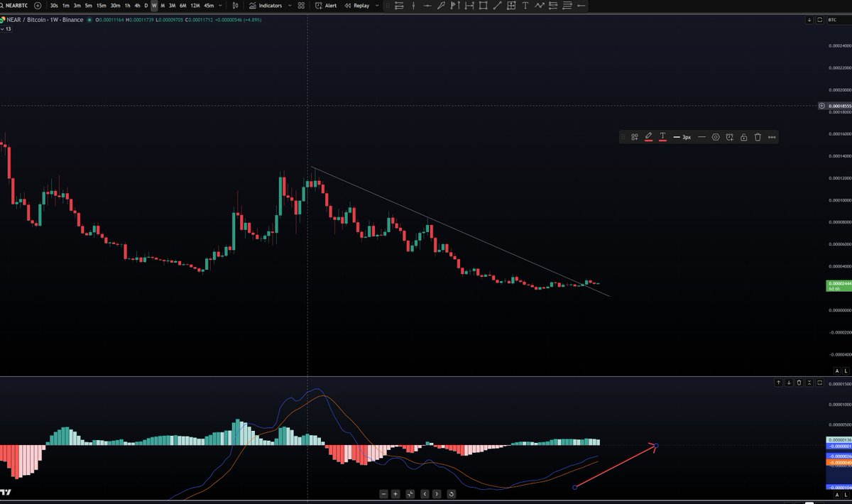Change line color via pencil swatch
Viewport: 852px width, 504px height.
click(648, 137)
